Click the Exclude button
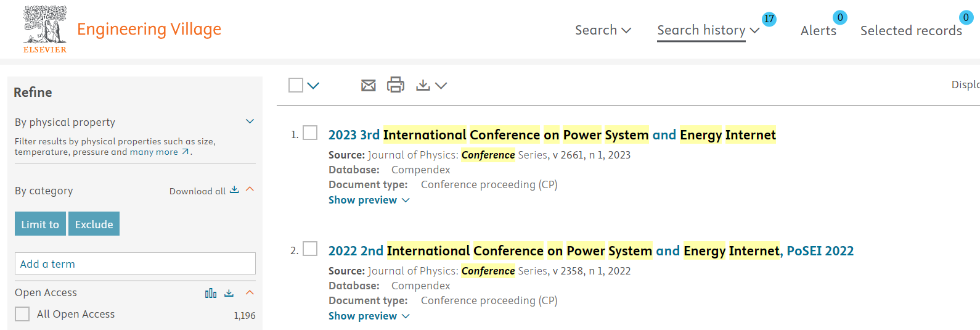980x330 pixels. pos(94,224)
